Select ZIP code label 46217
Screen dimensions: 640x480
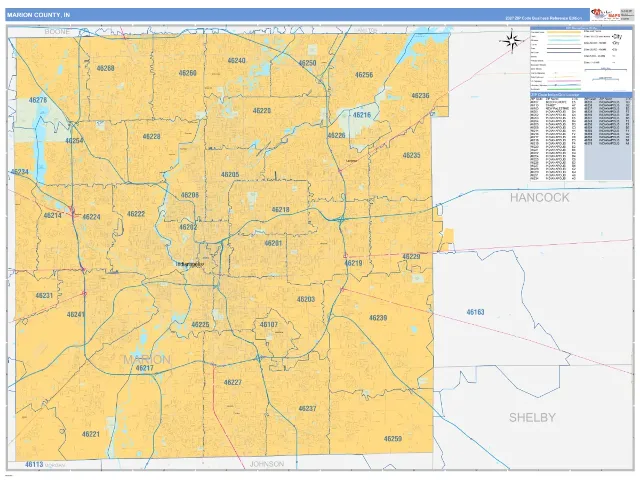point(144,368)
